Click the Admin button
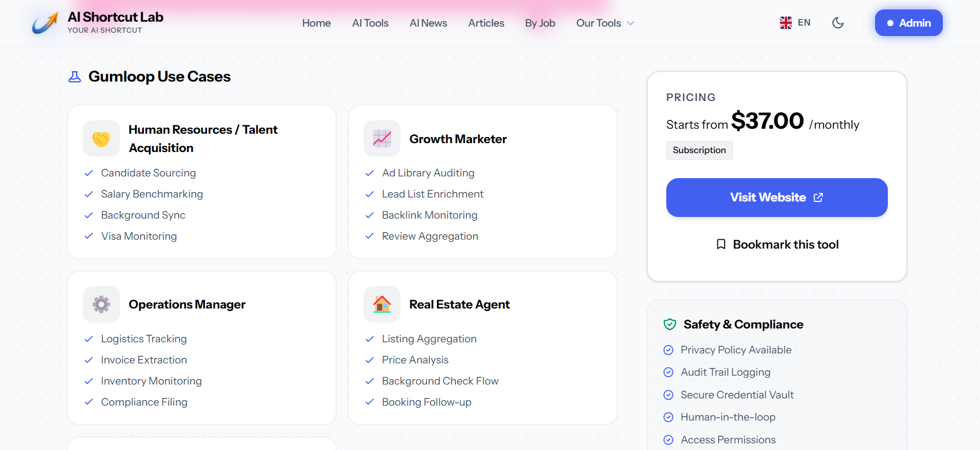The width and height of the screenshot is (980, 450). pos(908,23)
